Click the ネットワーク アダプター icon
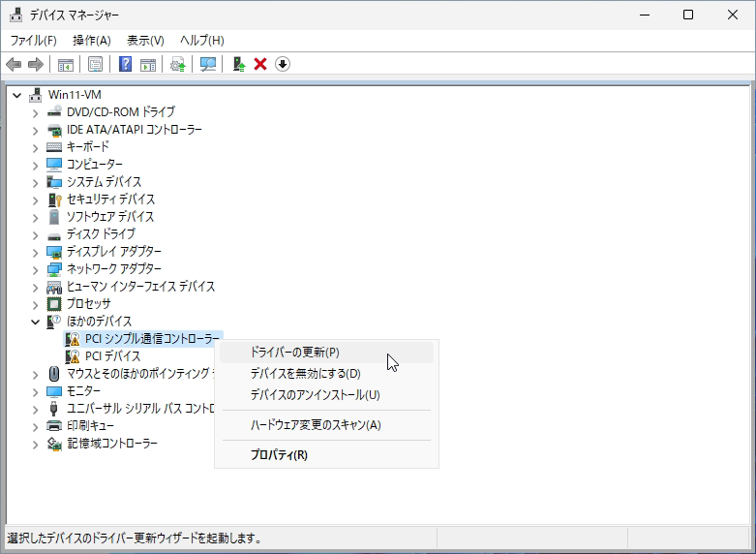The image size is (756, 554). pyautogui.click(x=54, y=269)
